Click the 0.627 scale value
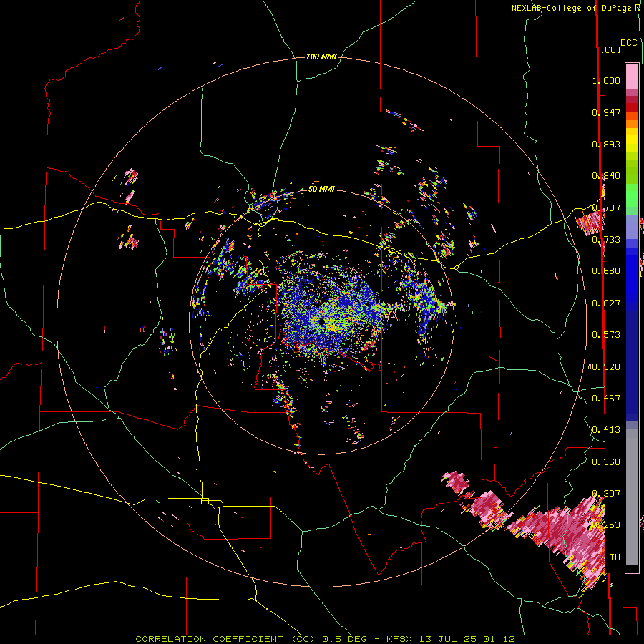The width and height of the screenshot is (644, 644). 606,303
